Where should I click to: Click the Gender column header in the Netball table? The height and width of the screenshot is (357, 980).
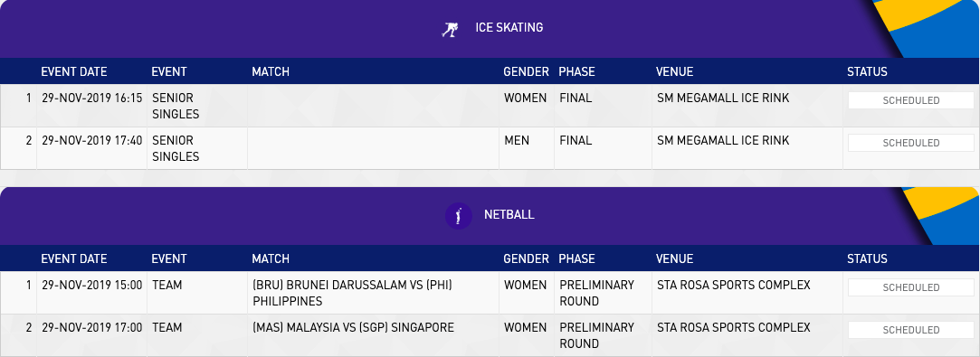[527, 259]
